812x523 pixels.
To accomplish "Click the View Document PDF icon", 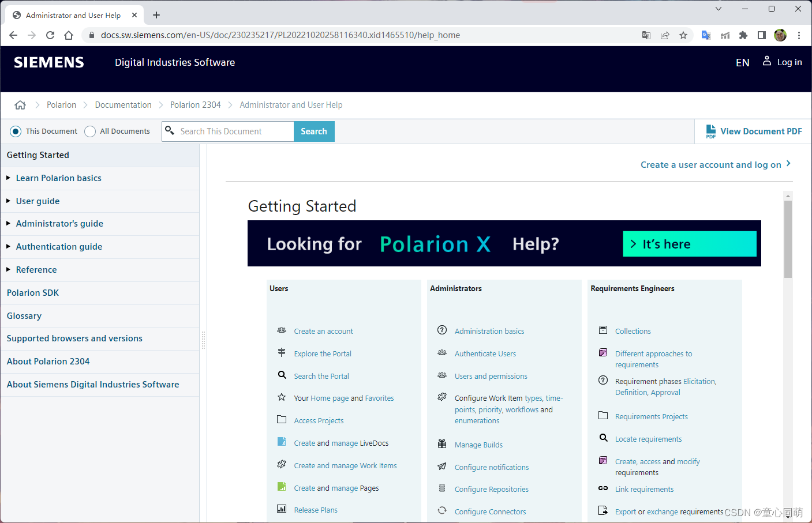I will click(x=711, y=131).
